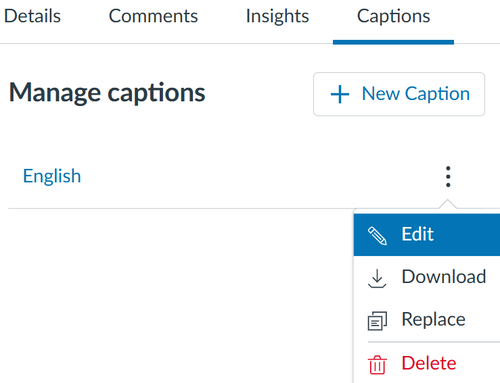Select Delete in the caption options
This screenshot has height=383, width=500.
pos(427,363)
